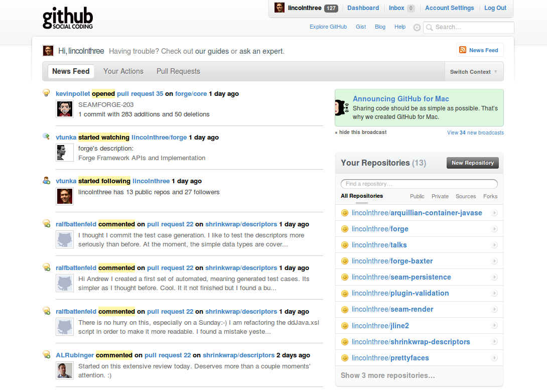The width and height of the screenshot is (547, 392).
Task: Click the News Feed RSS button
Action: click(x=480, y=50)
